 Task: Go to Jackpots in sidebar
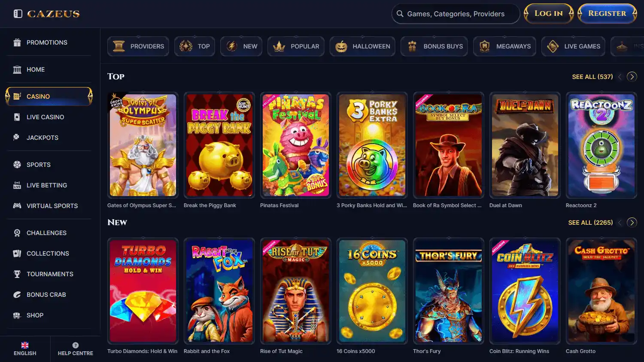(49, 138)
